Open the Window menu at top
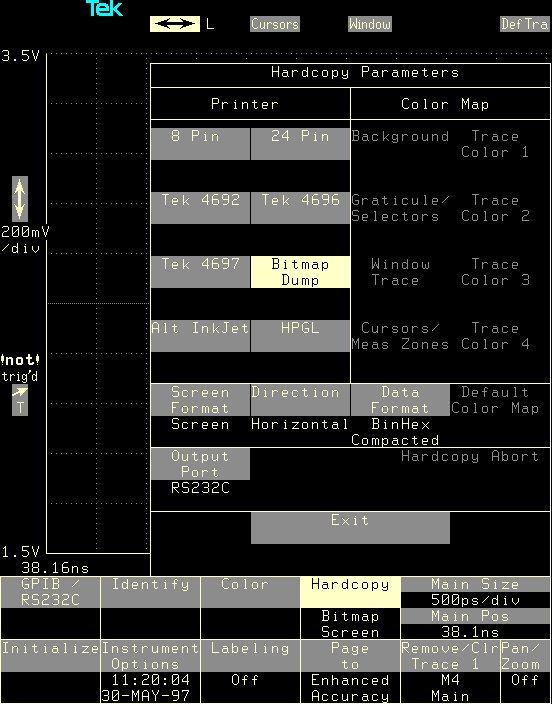The width and height of the screenshot is (552, 704). (370, 24)
